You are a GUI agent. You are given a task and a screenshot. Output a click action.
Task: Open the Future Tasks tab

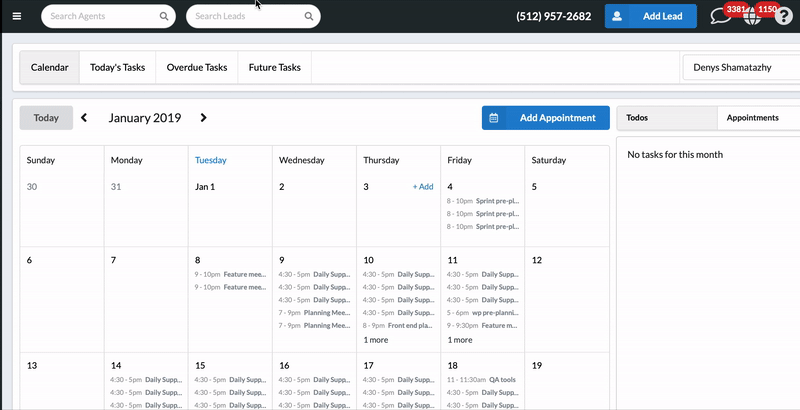coord(274,68)
